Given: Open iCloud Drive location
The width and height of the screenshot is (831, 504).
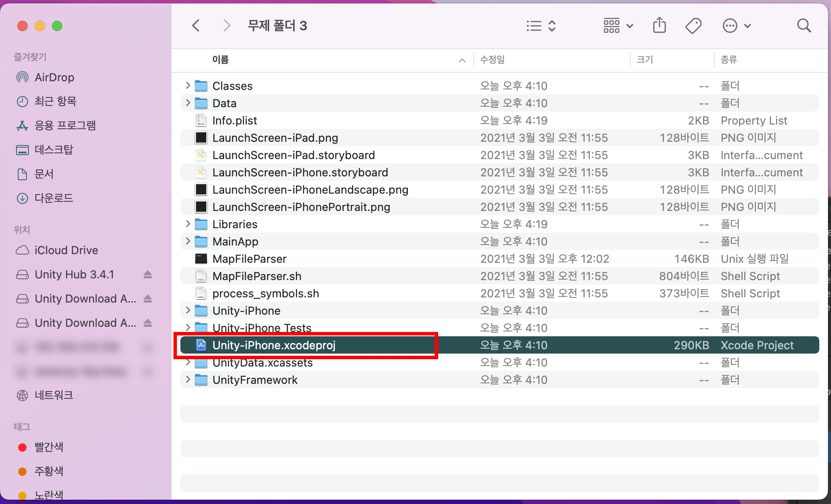Looking at the screenshot, I should [x=66, y=250].
